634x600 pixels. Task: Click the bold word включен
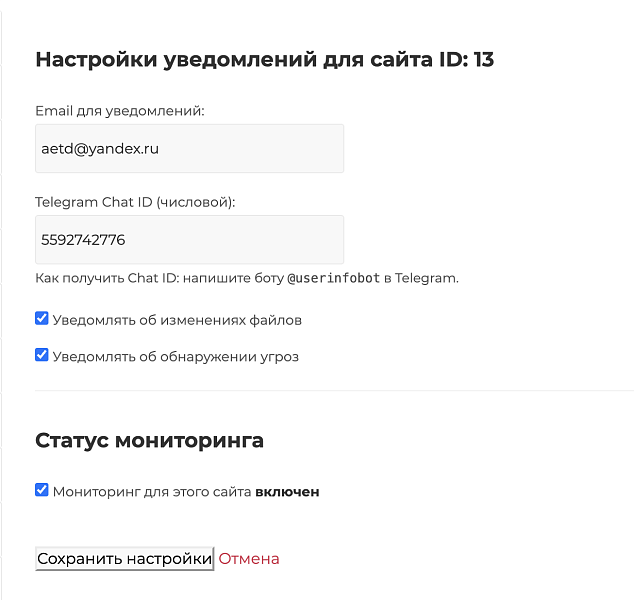tap(287, 492)
